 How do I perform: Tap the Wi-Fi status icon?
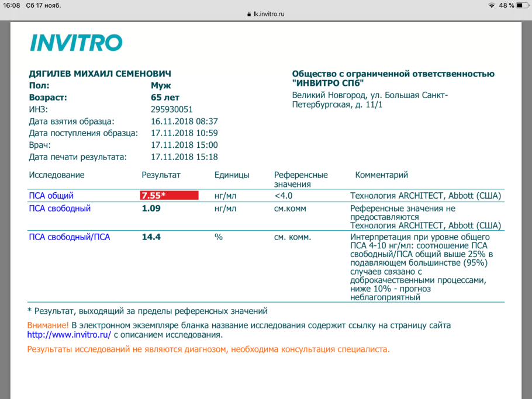491,5
